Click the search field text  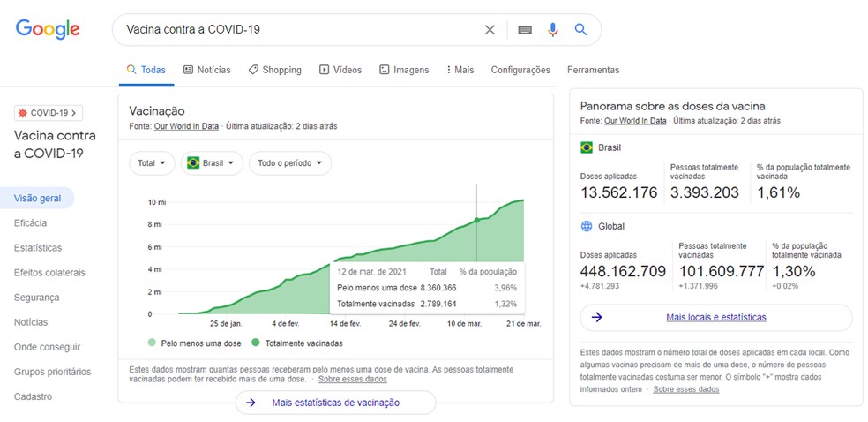point(193,29)
